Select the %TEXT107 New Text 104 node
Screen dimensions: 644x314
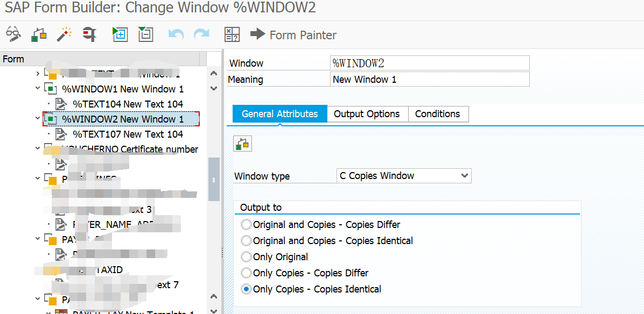pyautogui.click(x=128, y=134)
